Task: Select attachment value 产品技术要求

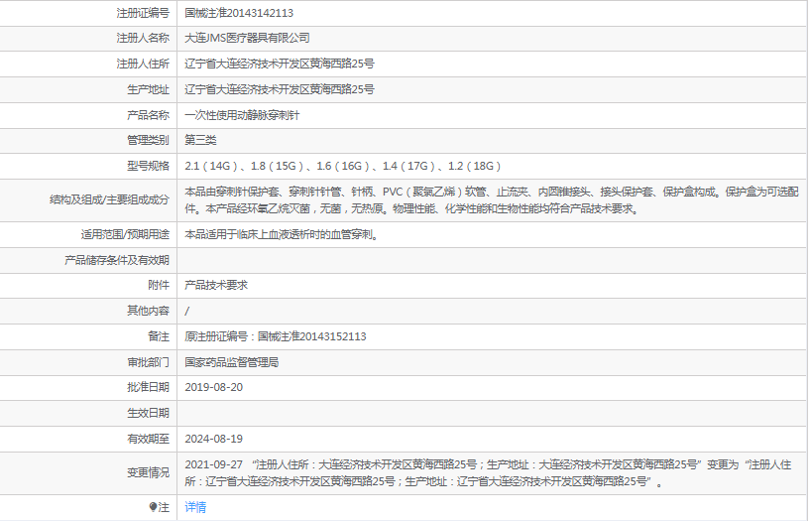Action: [x=216, y=285]
